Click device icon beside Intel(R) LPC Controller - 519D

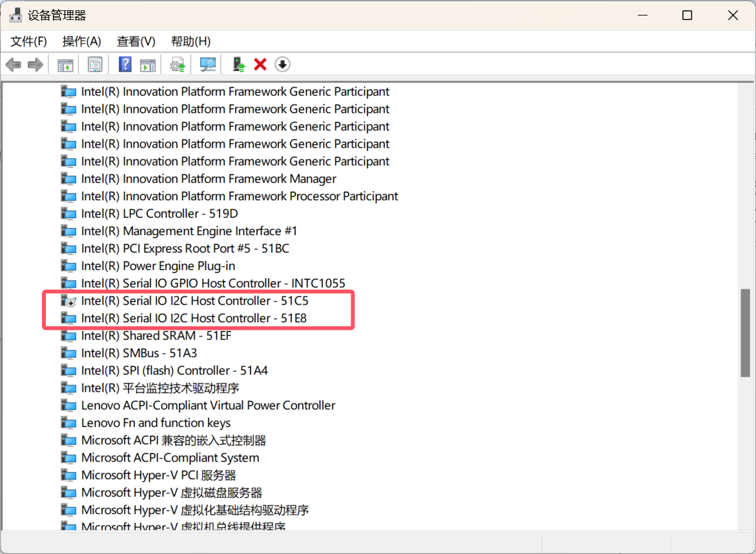(x=68, y=214)
